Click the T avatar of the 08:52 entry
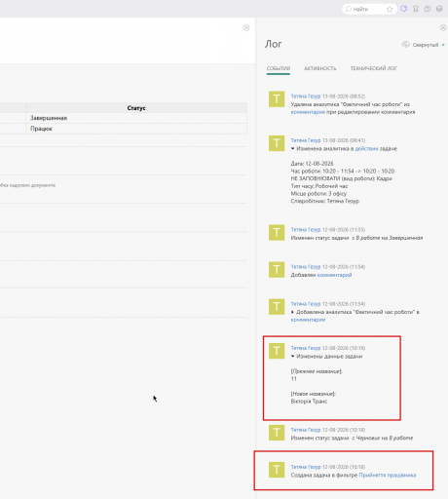 click(277, 99)
